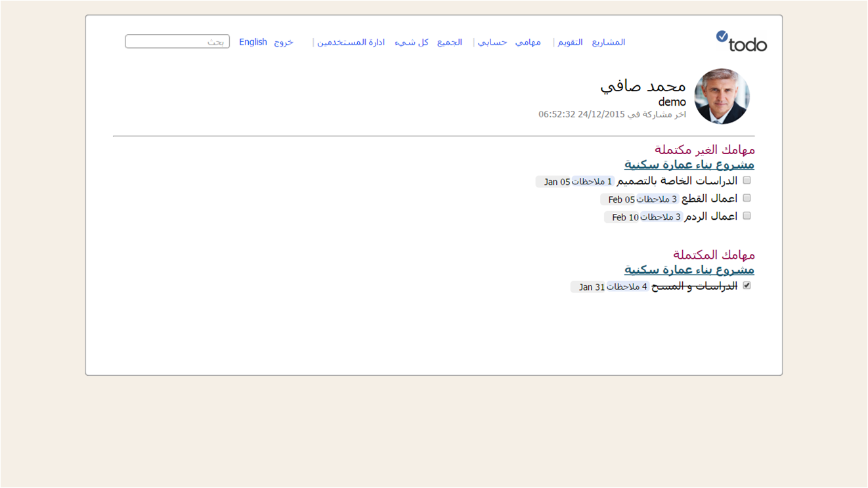
Task: Go to التقويم calendar page
Action: coord(570,42)
